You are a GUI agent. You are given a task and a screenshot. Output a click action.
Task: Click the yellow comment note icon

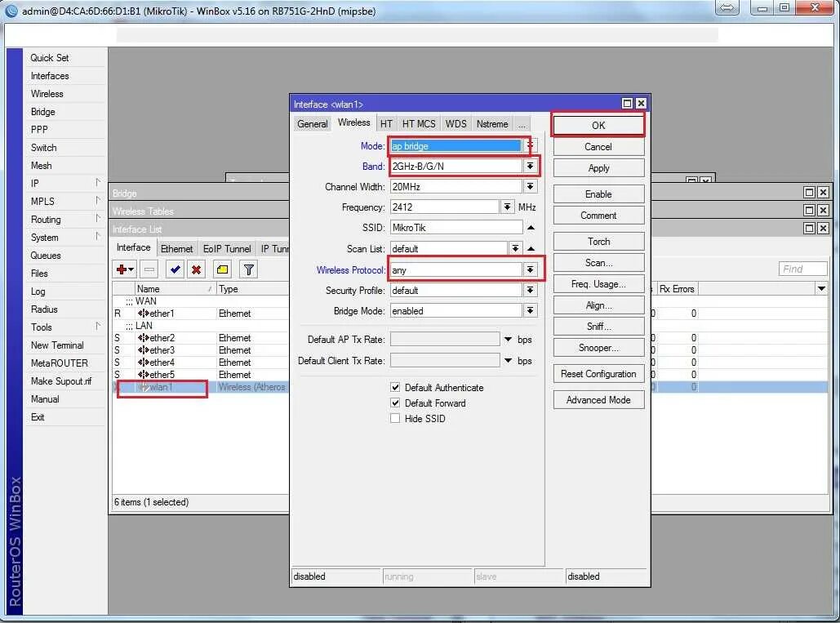(222, 269)
